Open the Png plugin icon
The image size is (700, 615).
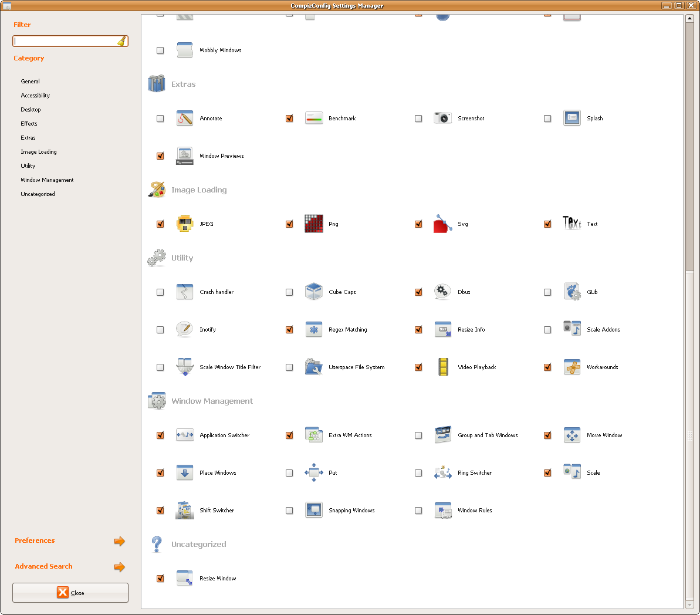coord(314,224)
